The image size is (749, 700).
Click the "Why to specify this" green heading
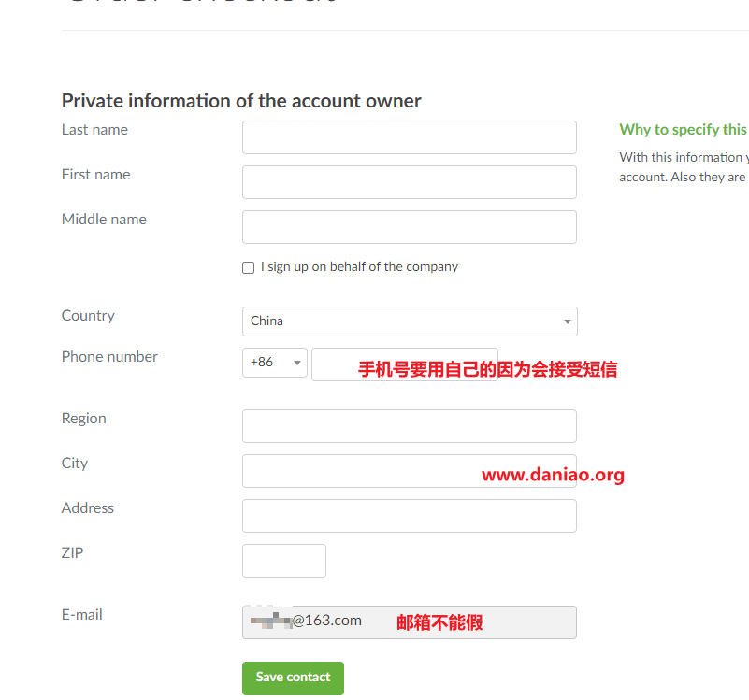(684, 129)
